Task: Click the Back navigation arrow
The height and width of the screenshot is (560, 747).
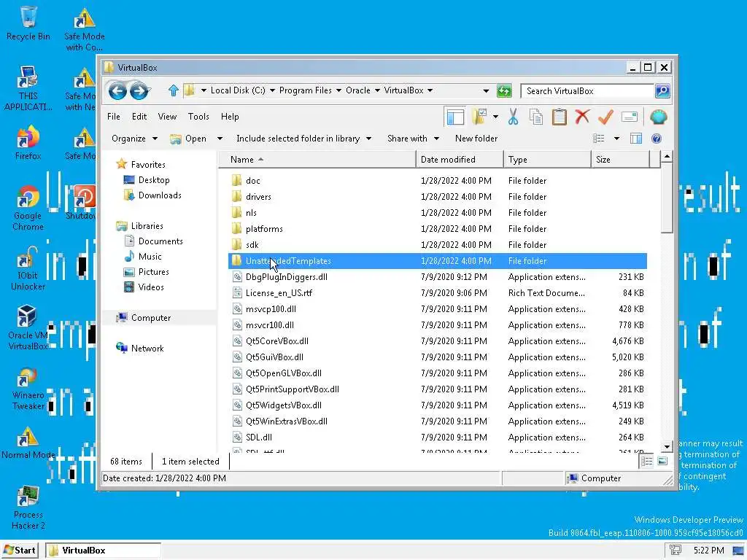Action: click(117, 90)
